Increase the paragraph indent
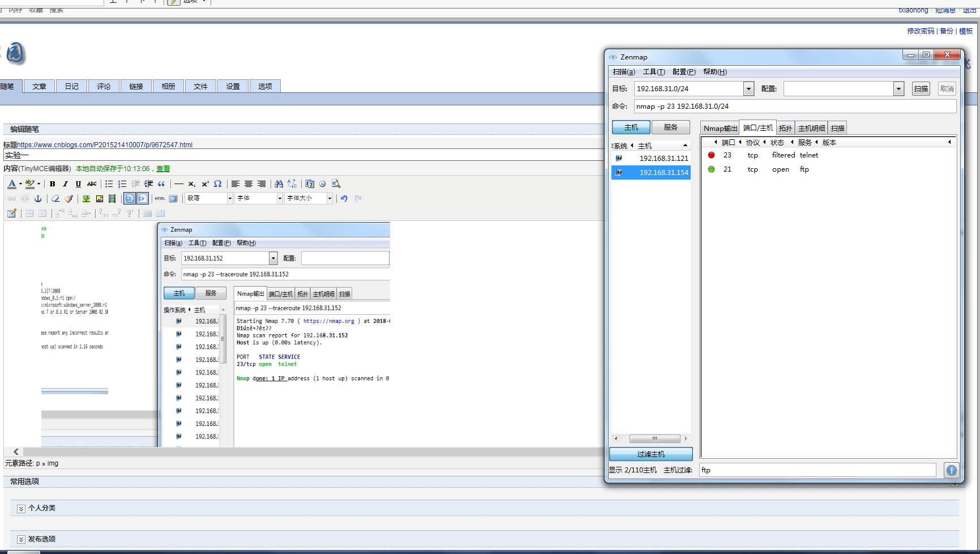This screenshot has height=554, width=980. pos(148,184)
